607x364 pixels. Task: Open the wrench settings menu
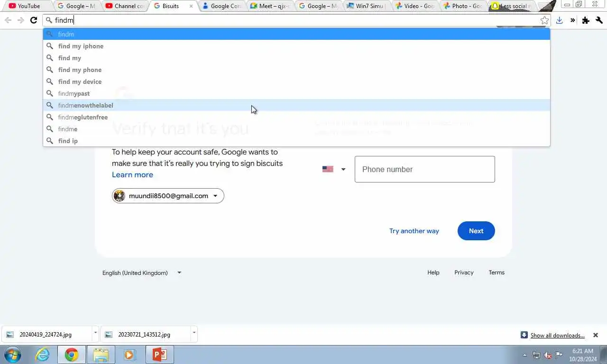(x=599, y=20)
